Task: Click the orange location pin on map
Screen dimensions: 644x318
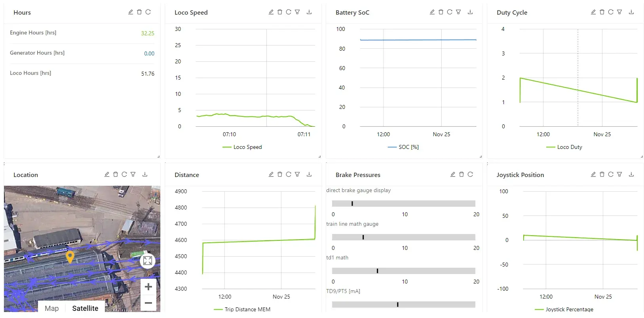Action: pos(70,257)
